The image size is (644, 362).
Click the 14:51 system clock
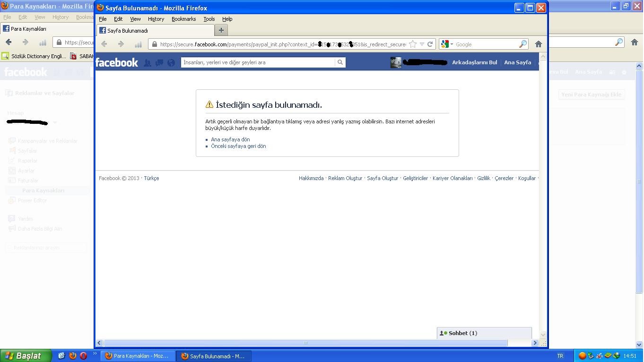tap(630, 356)
